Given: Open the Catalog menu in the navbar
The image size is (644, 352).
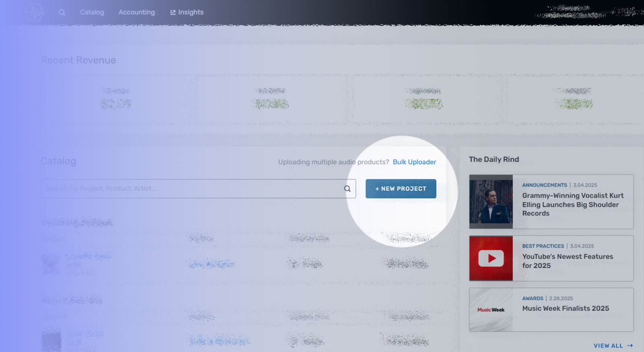Looking at the screenshot, I should coord(92,12).
